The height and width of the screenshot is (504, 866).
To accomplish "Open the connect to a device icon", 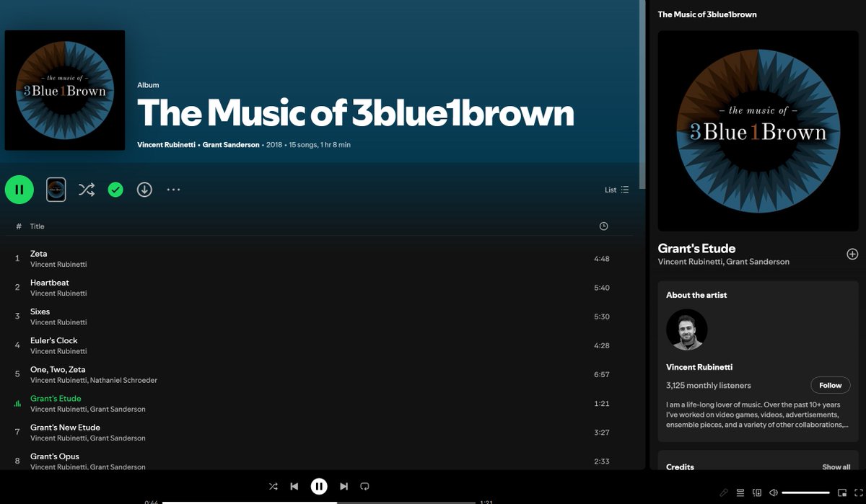I will click(x=757, y=493).
